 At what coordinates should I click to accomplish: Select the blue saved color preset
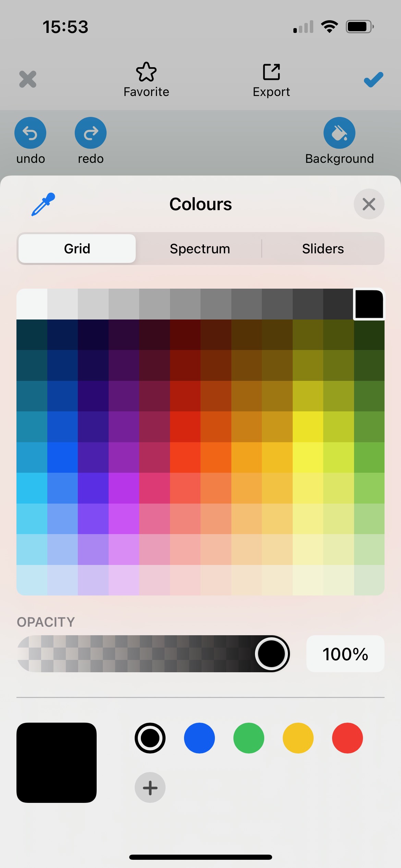click(x=199, y=738)
